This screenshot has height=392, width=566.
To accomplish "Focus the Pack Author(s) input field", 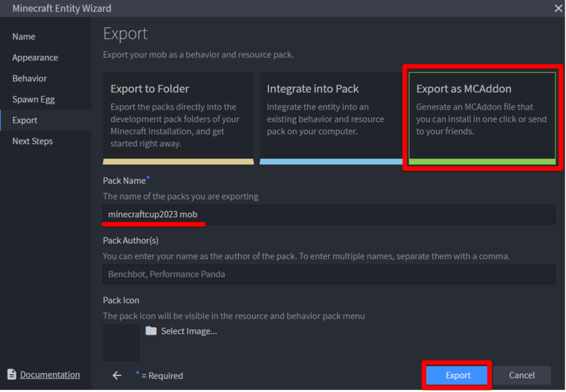I will (329, 274).
